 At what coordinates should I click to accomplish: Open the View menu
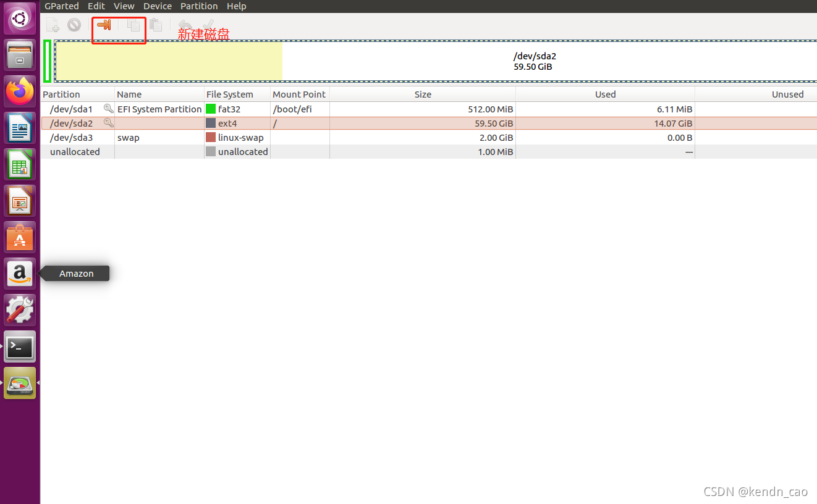click(x=124, y=6)
